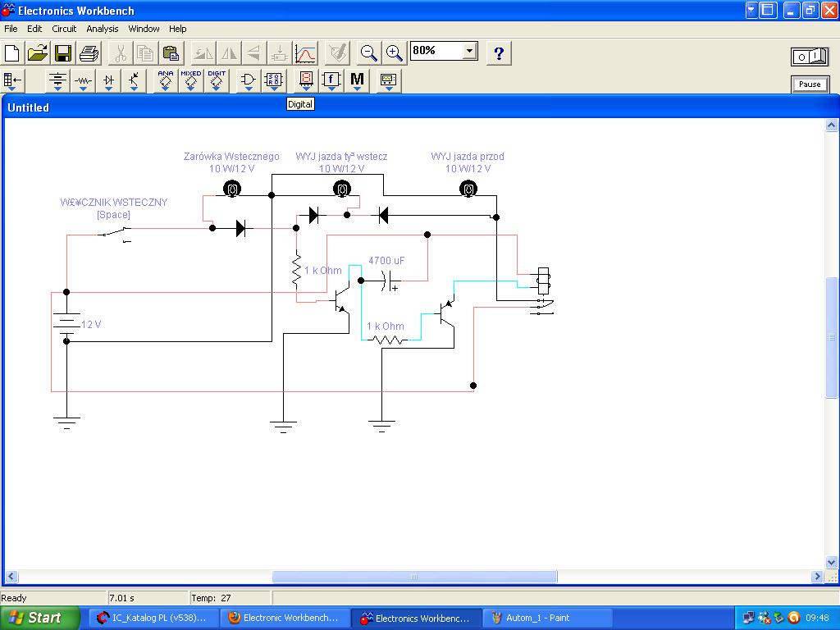Click the system tray clock 09:48
The image size is (840, 630).
817,618
